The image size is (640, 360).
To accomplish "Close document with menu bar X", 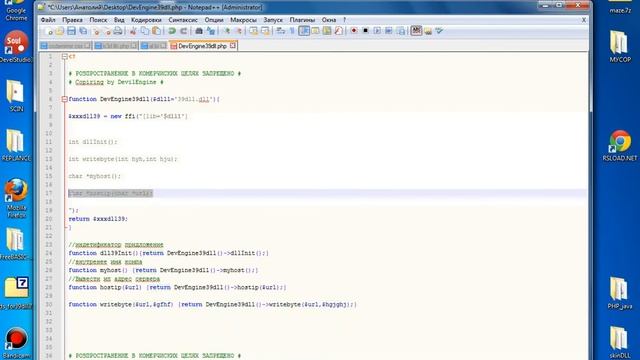I will (584, 20).
